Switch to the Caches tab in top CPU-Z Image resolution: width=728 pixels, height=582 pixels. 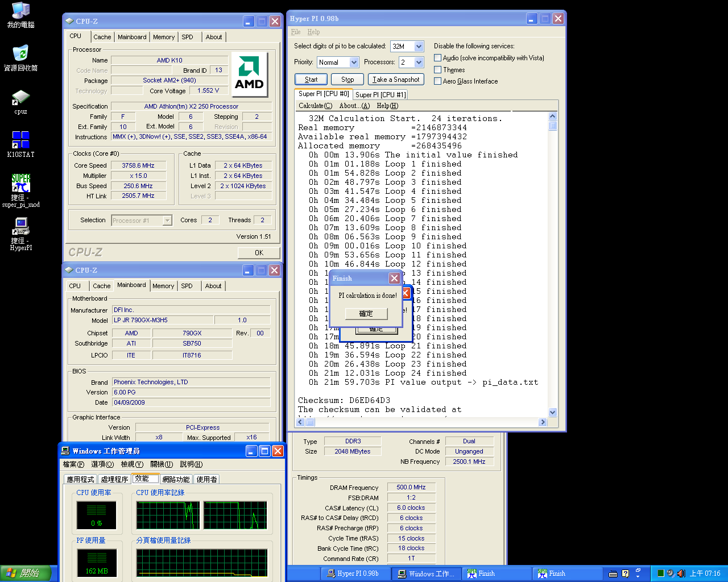tap(102, 37)
